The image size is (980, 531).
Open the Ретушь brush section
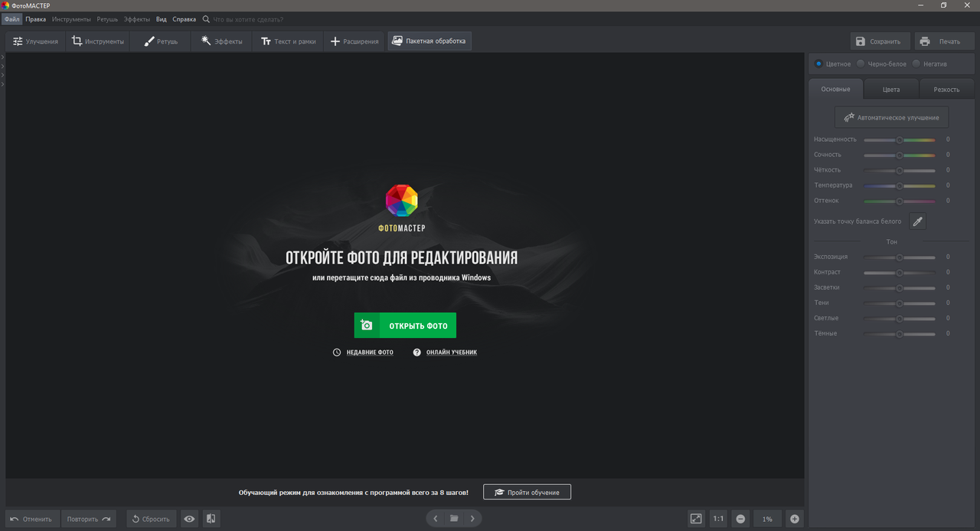pos(160,41)
